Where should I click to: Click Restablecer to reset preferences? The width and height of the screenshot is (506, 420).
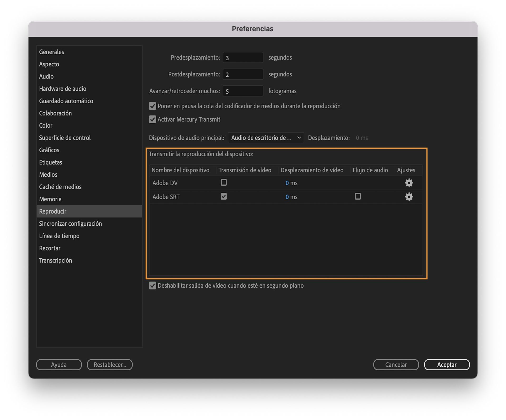[x=110, y=365]
